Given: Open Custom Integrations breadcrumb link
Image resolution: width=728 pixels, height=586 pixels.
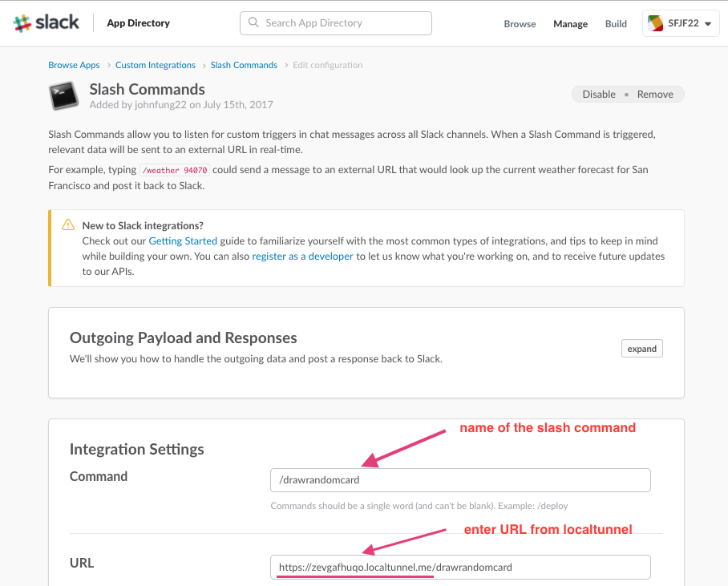Looking at the screenshot, I should pyautogui.click(x=155, y=65).
